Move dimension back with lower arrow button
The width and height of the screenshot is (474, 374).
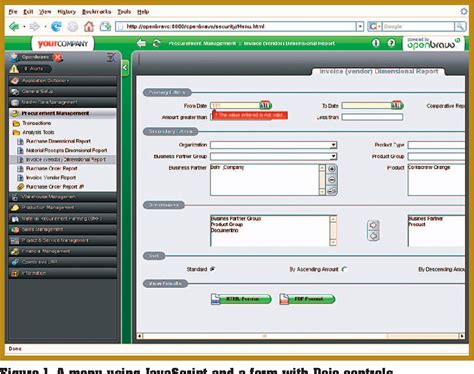click(373, 236)
